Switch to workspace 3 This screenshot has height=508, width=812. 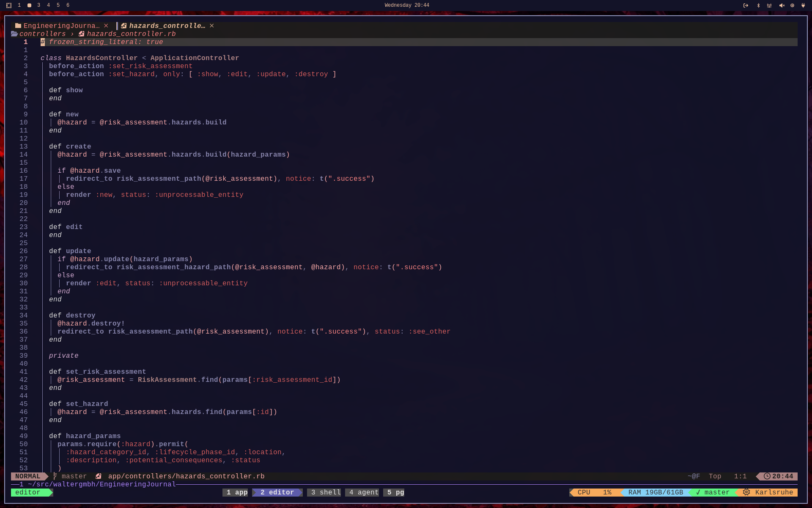pyautogui.click(x=38, y=6)
